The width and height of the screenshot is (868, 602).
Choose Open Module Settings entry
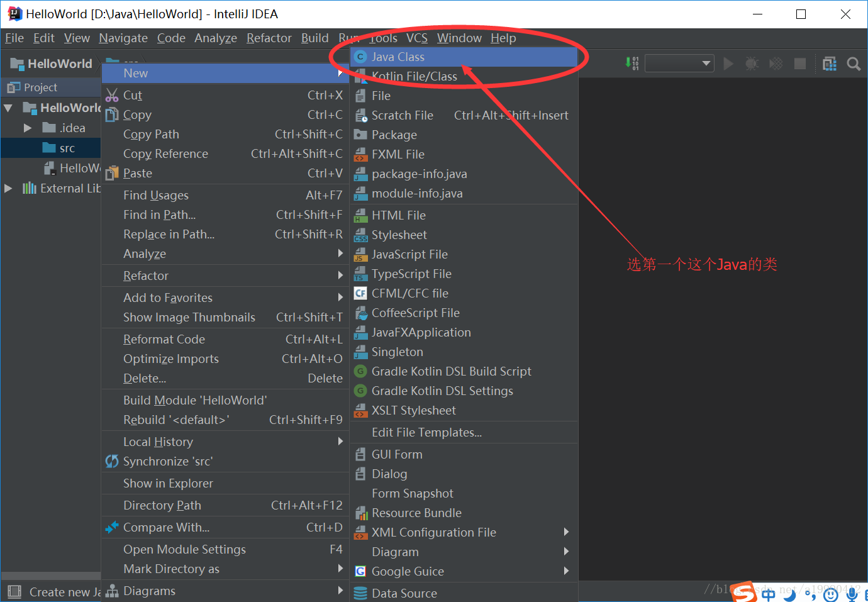pos(225,549)
